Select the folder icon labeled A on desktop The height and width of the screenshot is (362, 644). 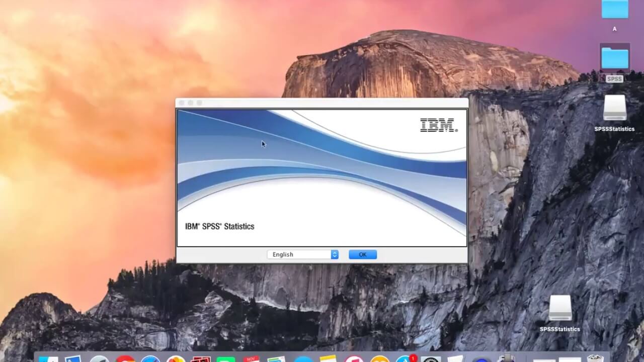coord(615,9)
